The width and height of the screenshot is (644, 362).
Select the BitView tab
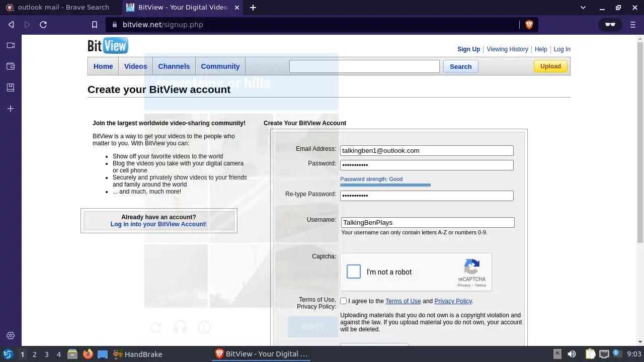(x=183, y=8)
